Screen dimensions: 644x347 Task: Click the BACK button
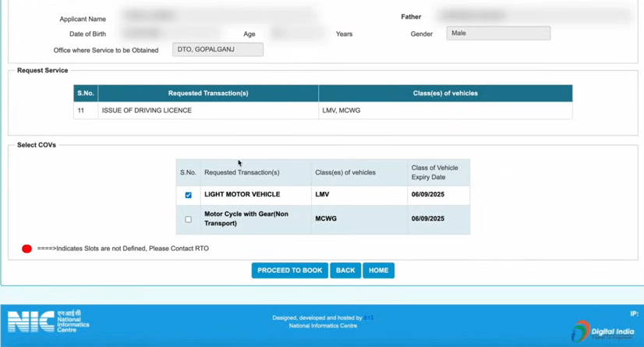tap(345, 271)
